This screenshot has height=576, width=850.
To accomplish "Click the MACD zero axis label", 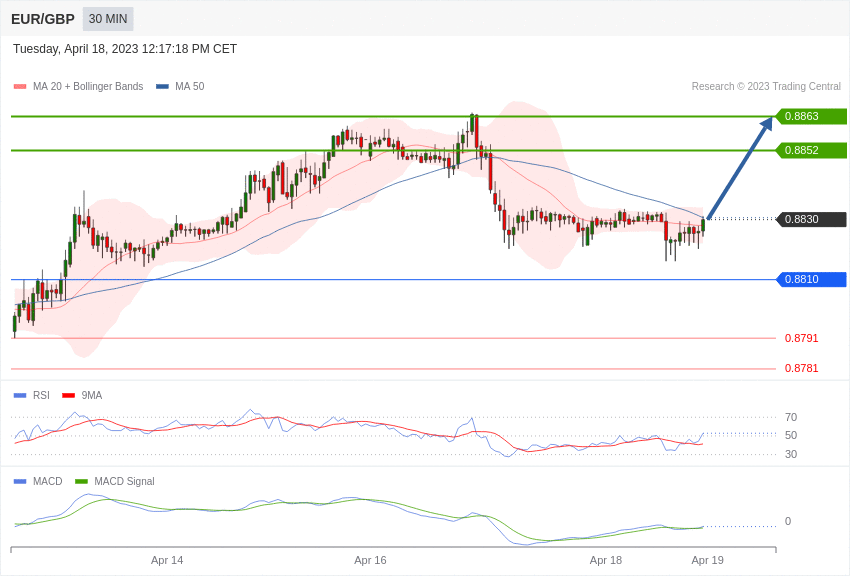I will (788, 521).
